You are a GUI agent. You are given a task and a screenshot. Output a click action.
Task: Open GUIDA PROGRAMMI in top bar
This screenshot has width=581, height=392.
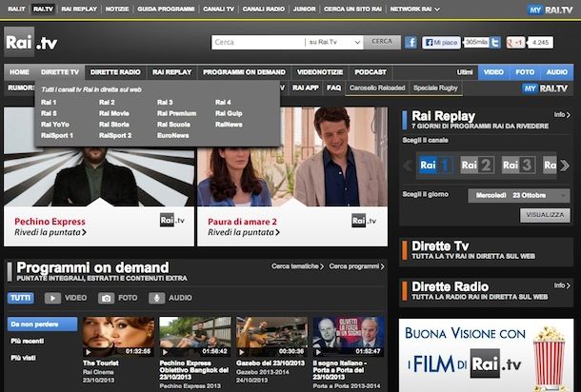pyautogui.click(x=166, y=10)
